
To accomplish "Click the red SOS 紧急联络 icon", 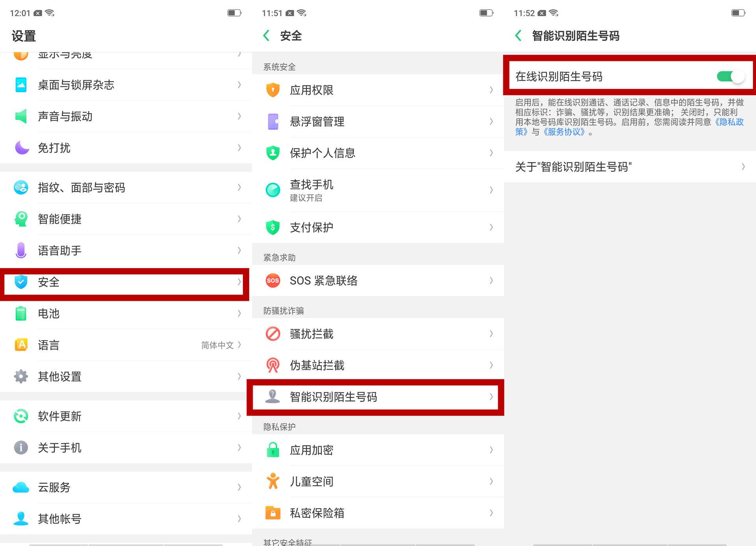I will click(x=272, y=281).
